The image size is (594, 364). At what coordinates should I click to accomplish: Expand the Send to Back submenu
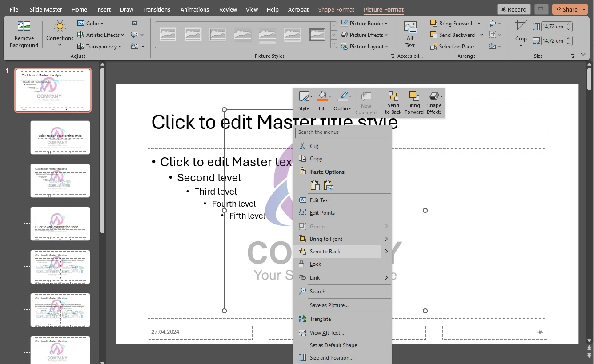pos(385,252)
